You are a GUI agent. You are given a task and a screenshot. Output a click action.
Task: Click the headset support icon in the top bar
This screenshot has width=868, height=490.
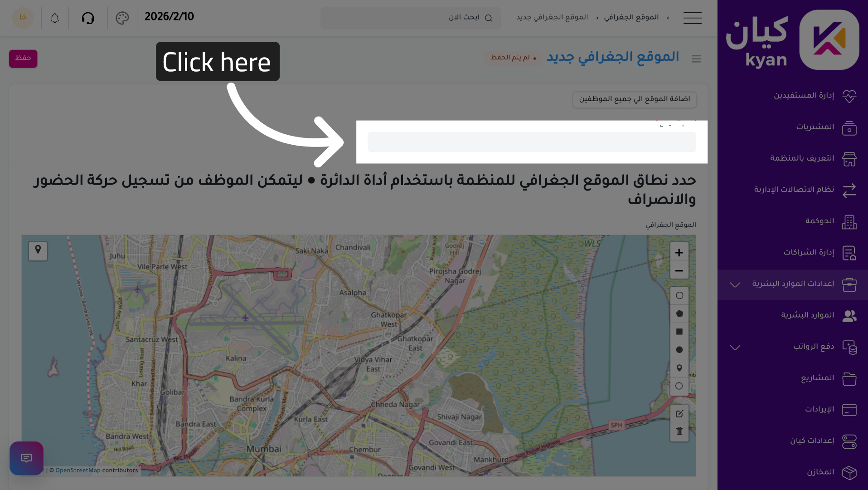[x=88, y=18]
